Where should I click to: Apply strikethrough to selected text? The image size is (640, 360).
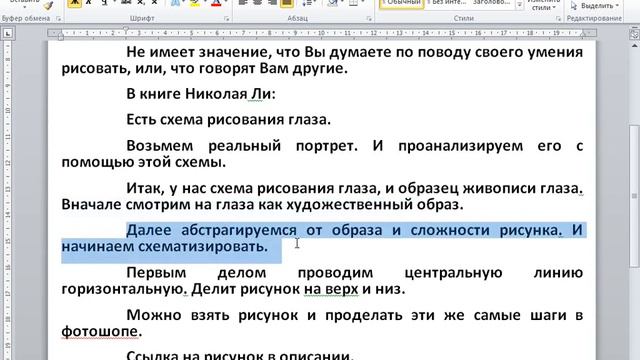pos(126,3)
